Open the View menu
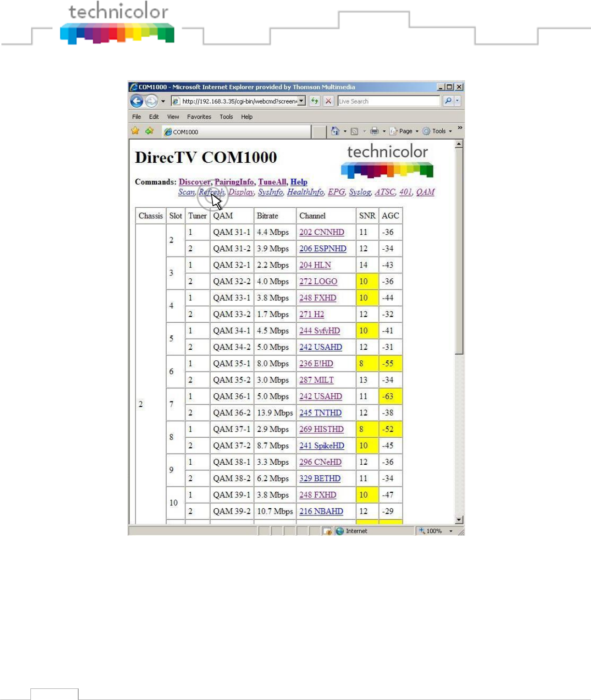Image resolution: width=591 pixels, height=700 pixels. (173, 117)
